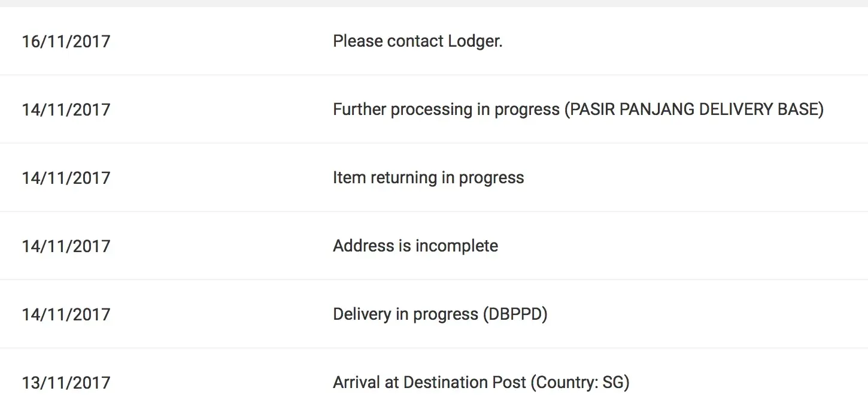Viewport: 868px width, 412px height.
Task: Click the date beside 'Delivery in progress'
Action: pyautogui.click(x=66, y=314)
